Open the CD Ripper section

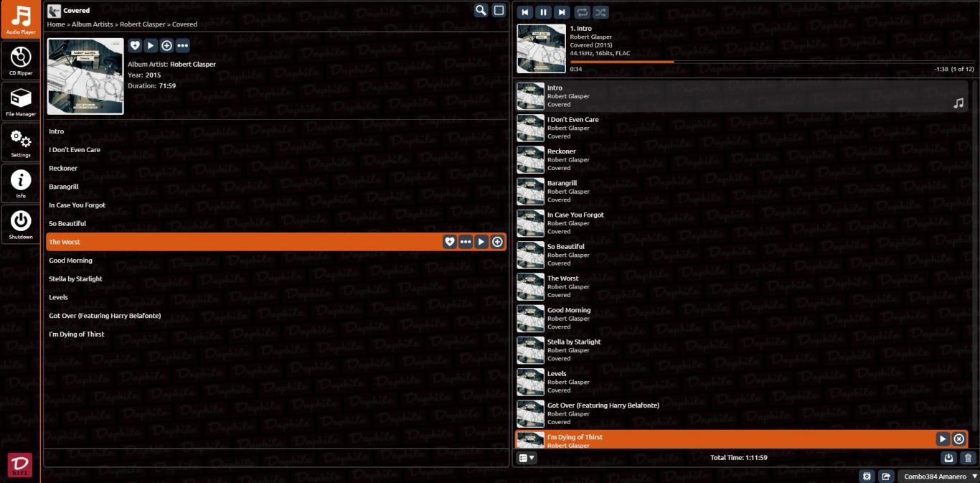[x=21, y=60]
